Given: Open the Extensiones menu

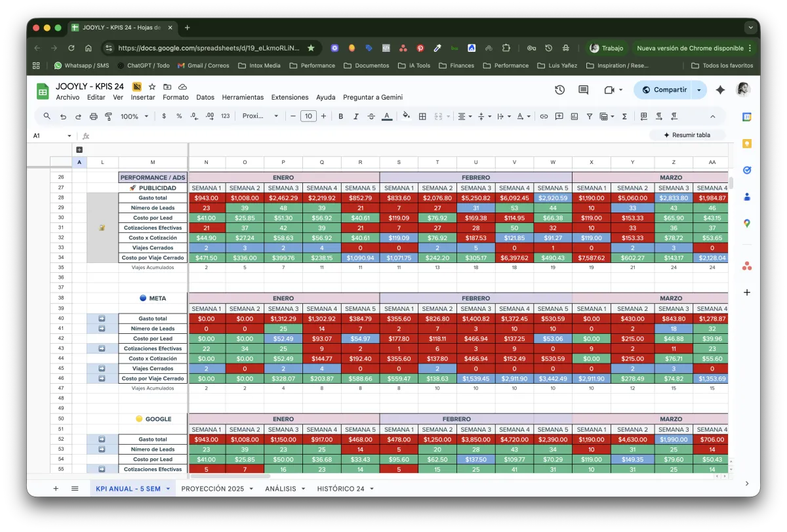Looking at the screenshot, I should (289, 97).
